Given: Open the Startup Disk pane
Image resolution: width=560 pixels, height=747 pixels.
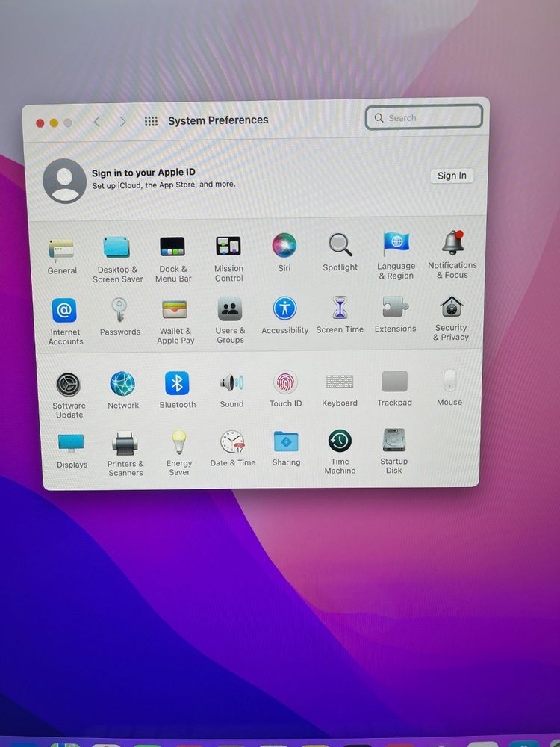Looking at the screenshot, I should (393, 441).
